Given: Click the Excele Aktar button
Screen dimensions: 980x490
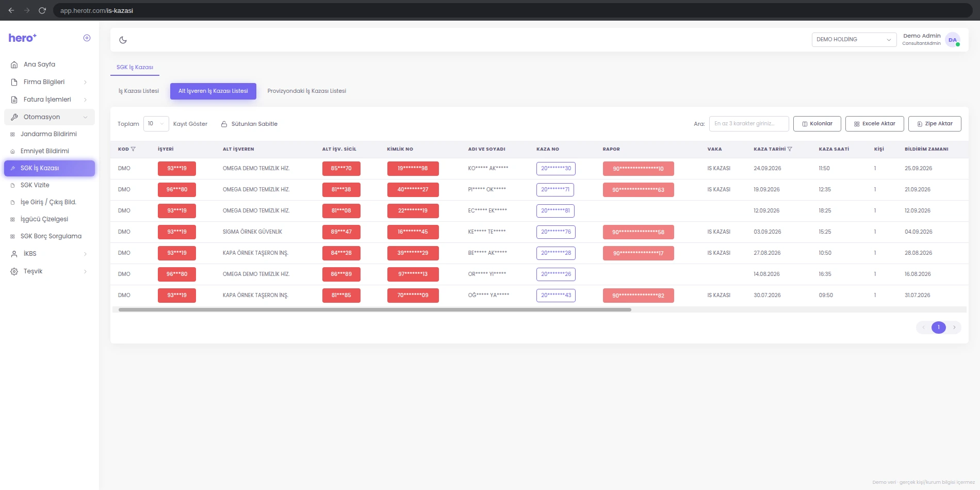Looking at the screenshot, I should coord(875,124).
